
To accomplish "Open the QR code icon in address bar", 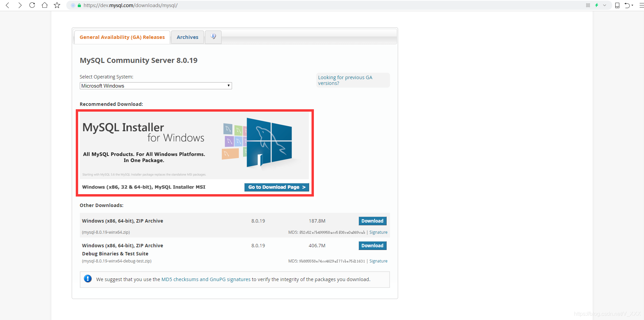I will (x=588, y=5).
